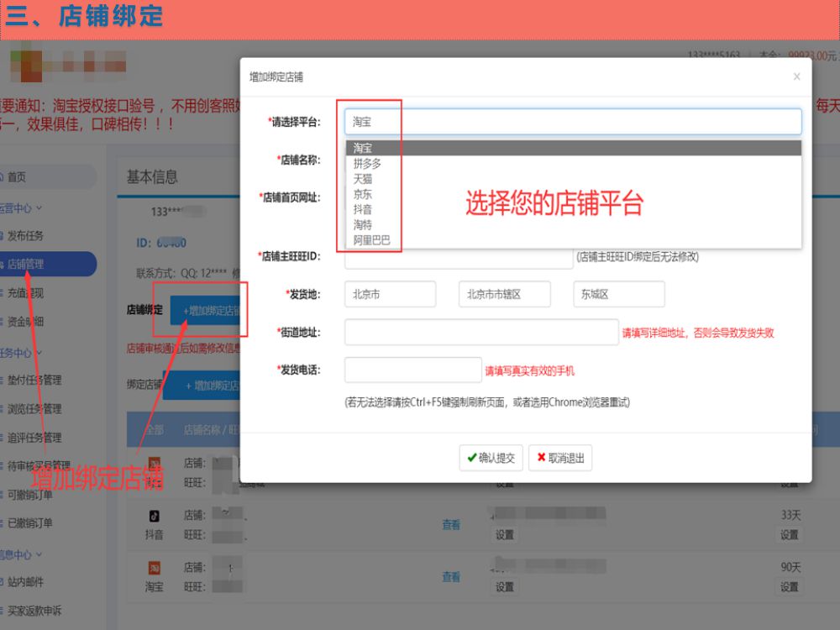The image size is (840, 630).
Task: Collapse the 信息中心 sidebar section
Action: 20,554
